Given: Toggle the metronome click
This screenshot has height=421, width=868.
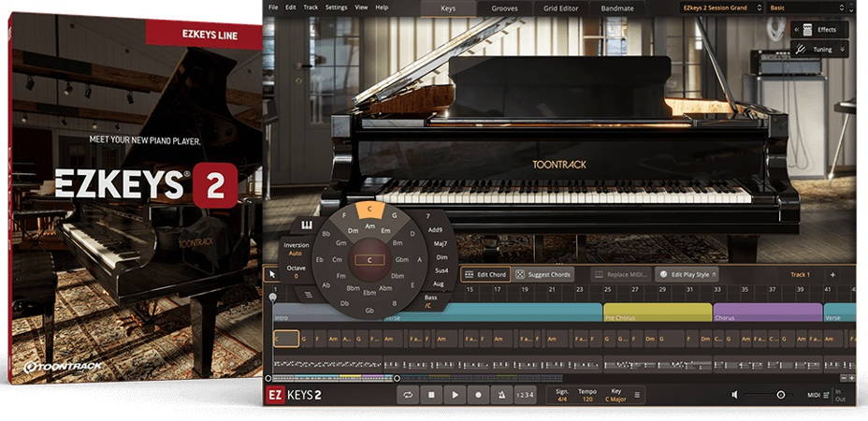Looking at the screenshot, I should click(501, 395).
